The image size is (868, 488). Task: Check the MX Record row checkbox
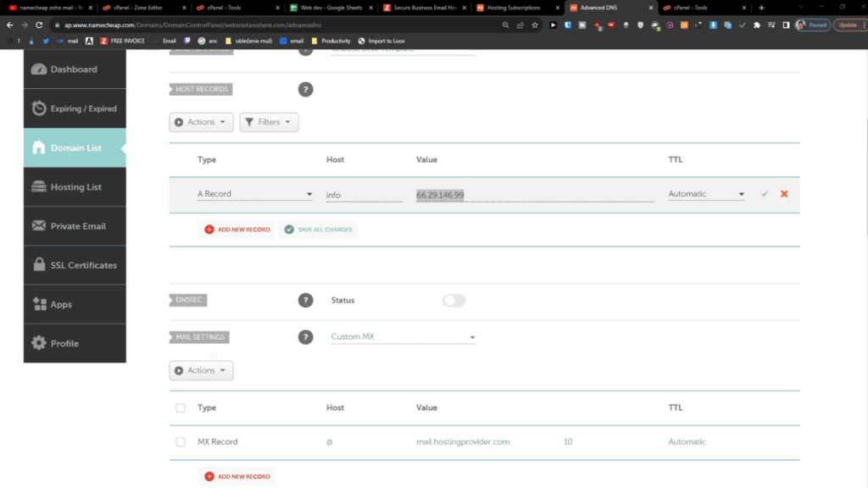[x=181, y=442]
